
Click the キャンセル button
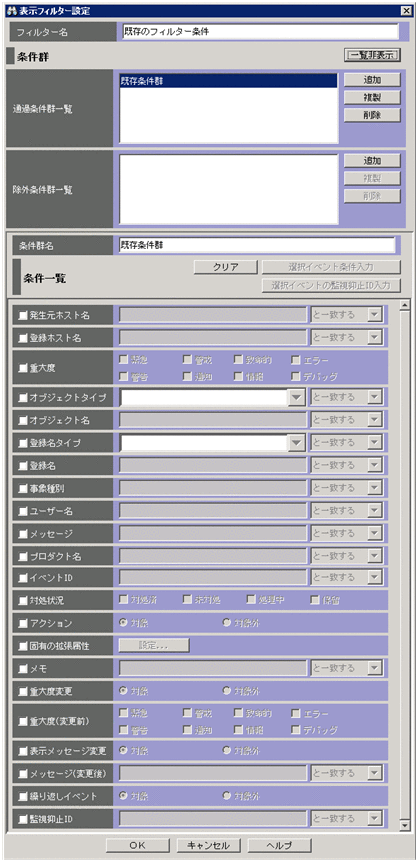[209, 845]
